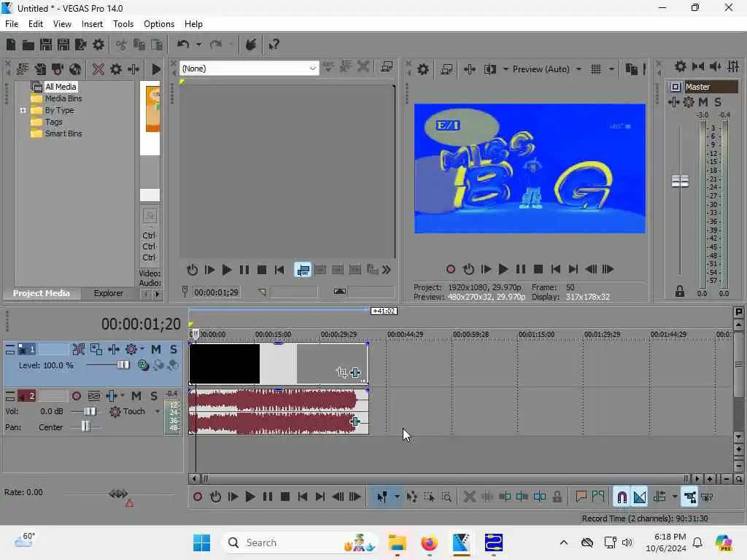
Task: Open preview overlays grid icon
Action: click(x=595, y=69)
